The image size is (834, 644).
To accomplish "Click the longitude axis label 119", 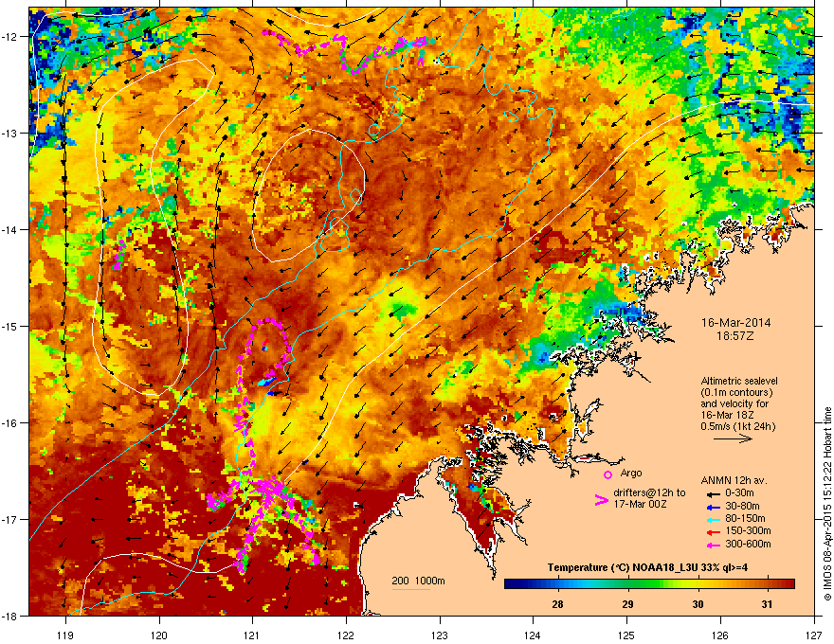I will [65, 635].
